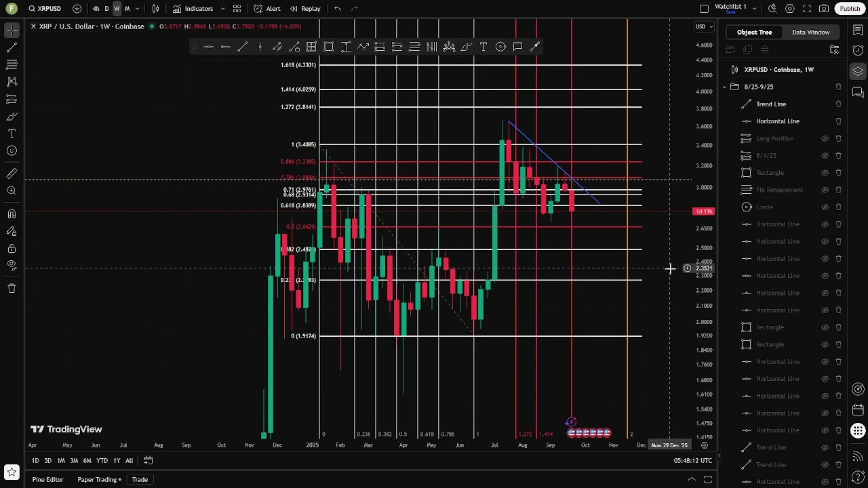Viewport: 868px width, 488px height.
Task: Open the Indicators dialog
Action: pos(193,9)
